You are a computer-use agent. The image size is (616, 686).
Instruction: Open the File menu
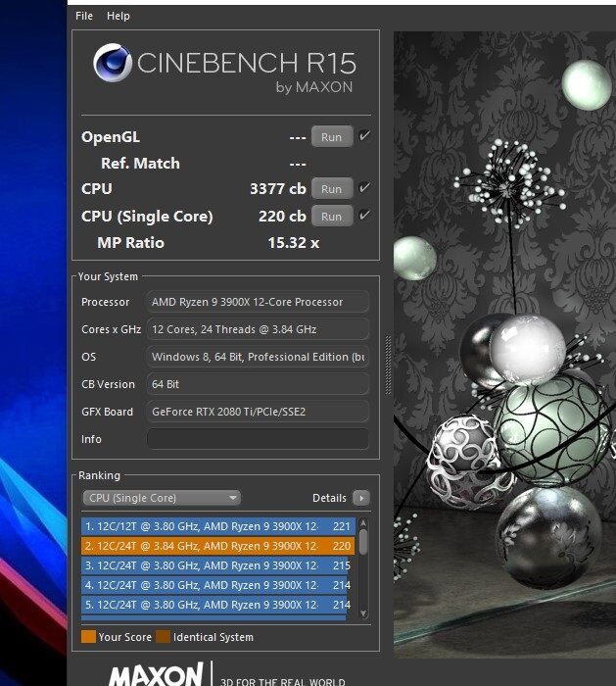[x=84, y=16]
